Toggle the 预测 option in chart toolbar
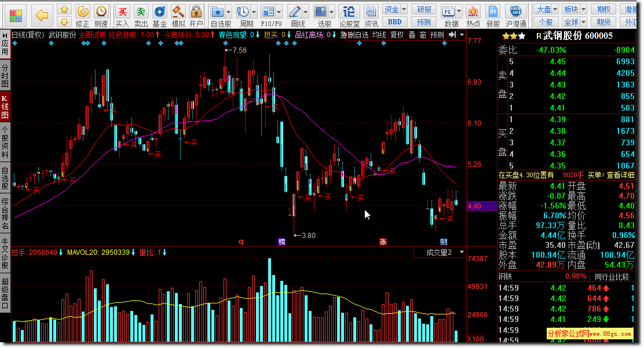This screenshot has height=348, width=644. click(x=437, y=35)
